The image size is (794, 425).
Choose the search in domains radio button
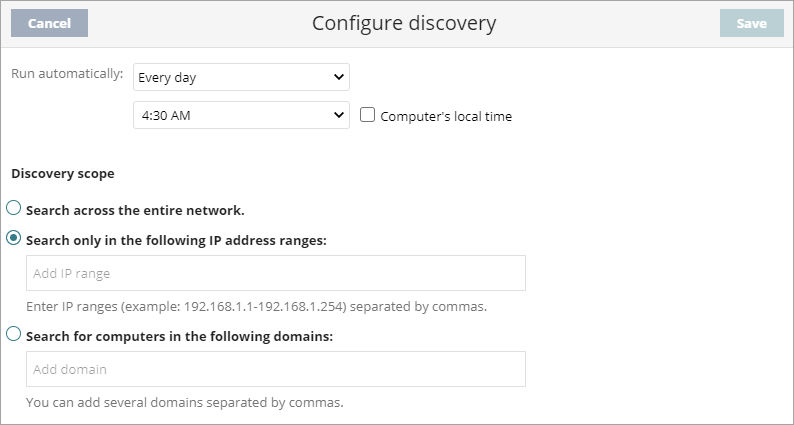[14, 334]
